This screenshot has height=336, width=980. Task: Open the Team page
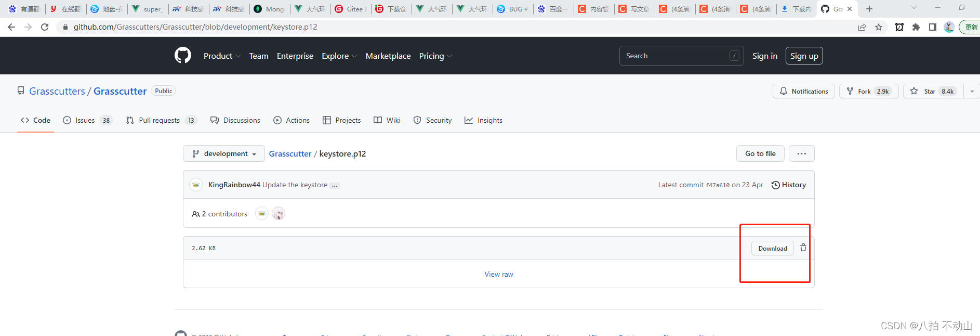tap(259, 56)
